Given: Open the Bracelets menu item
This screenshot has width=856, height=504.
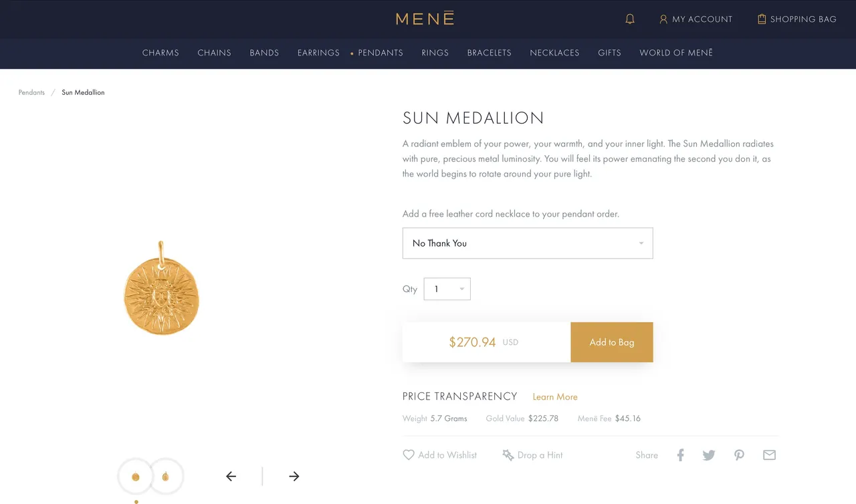Looking at the screenshot, I should point(490,53).
